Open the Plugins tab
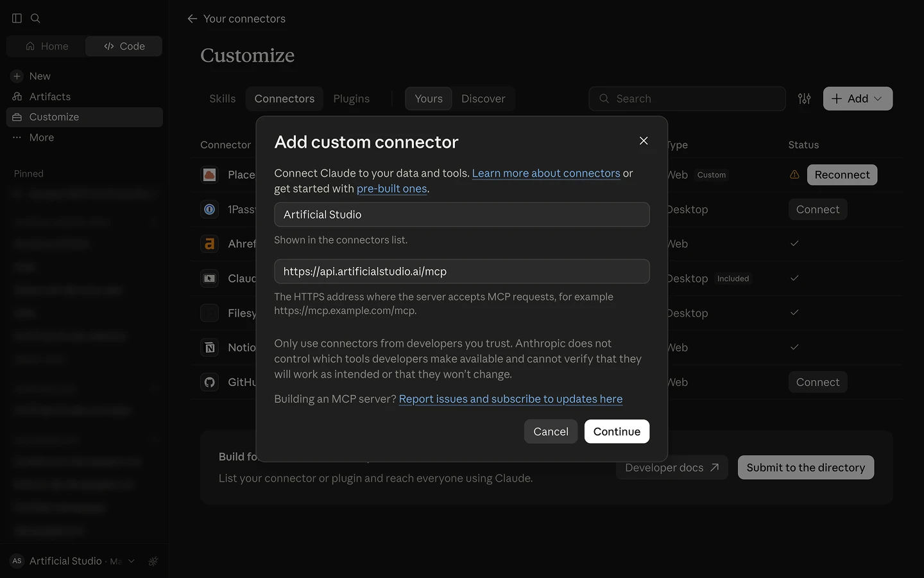924x578 pixels. pos(352,98)
